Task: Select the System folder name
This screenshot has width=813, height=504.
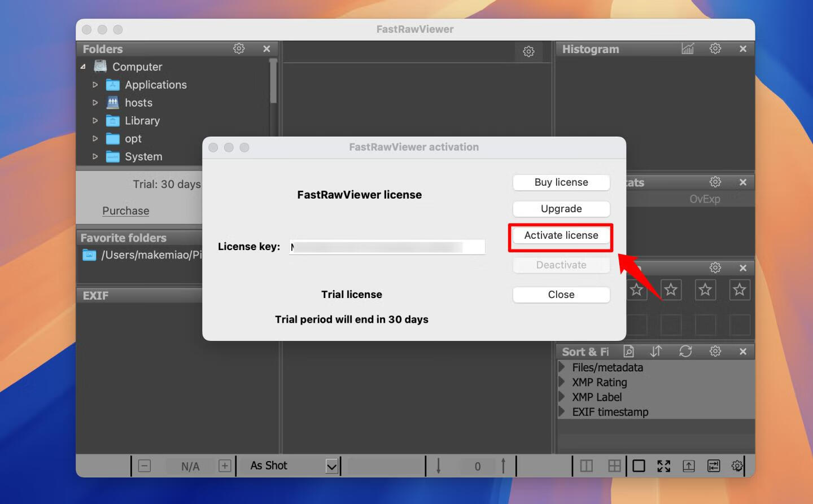Action: tap(143, 156)
